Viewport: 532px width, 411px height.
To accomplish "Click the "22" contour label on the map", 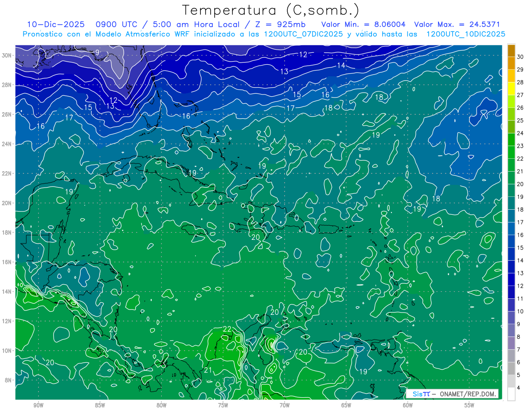I will click(227, 329).
